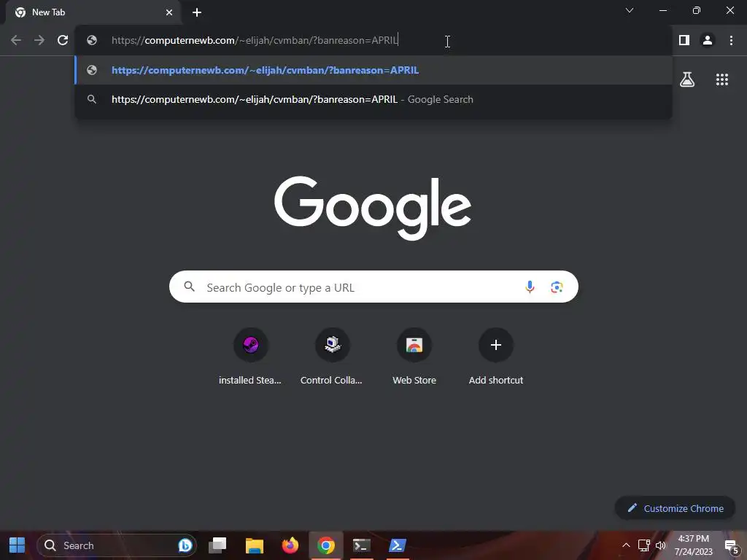Minimize the Chrome window
Image resolution: width=747 pixels, height=560 pixels.
[x=662, y=10]
